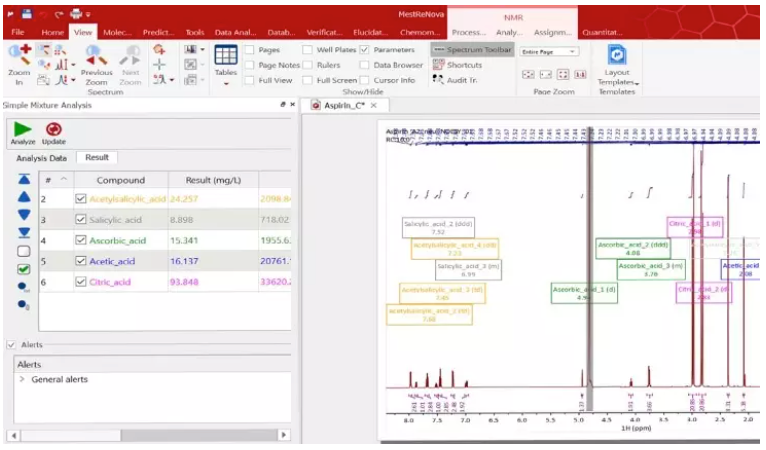This screenshot has height=450, width=766.
Task: Open the Layout Templates icon
Action: [x=617, y=55]
